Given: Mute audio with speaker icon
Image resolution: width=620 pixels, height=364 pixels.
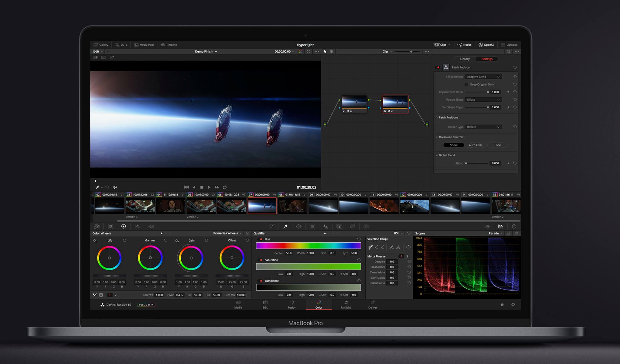Looking at the screenshot, I should (115, 187).
